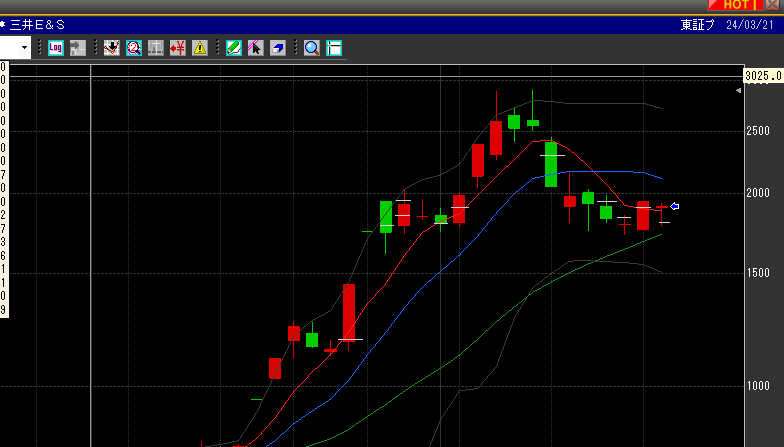Click the blue magnifying glass zoom icon
784x447 pixels.
pos(312,47)
